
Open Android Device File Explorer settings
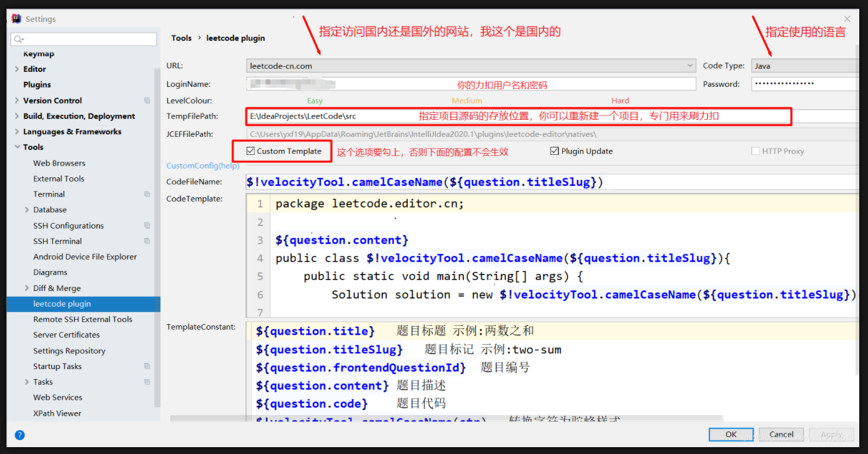coord(85,257)
